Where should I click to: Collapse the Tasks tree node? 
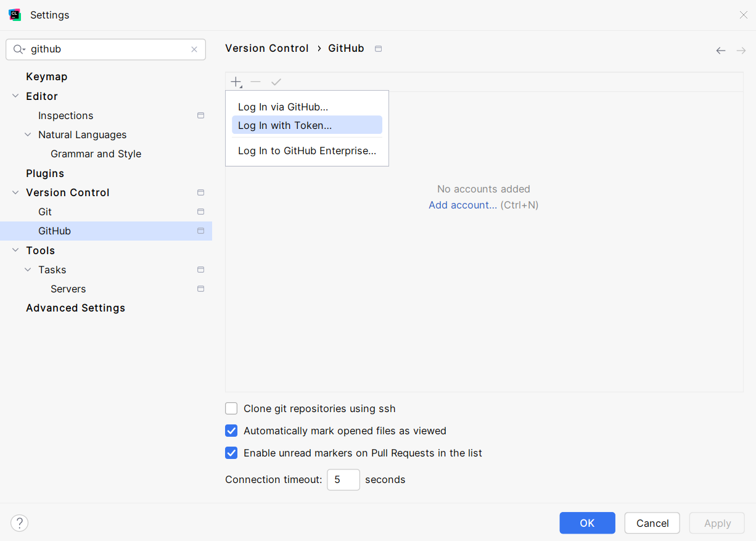28,270
